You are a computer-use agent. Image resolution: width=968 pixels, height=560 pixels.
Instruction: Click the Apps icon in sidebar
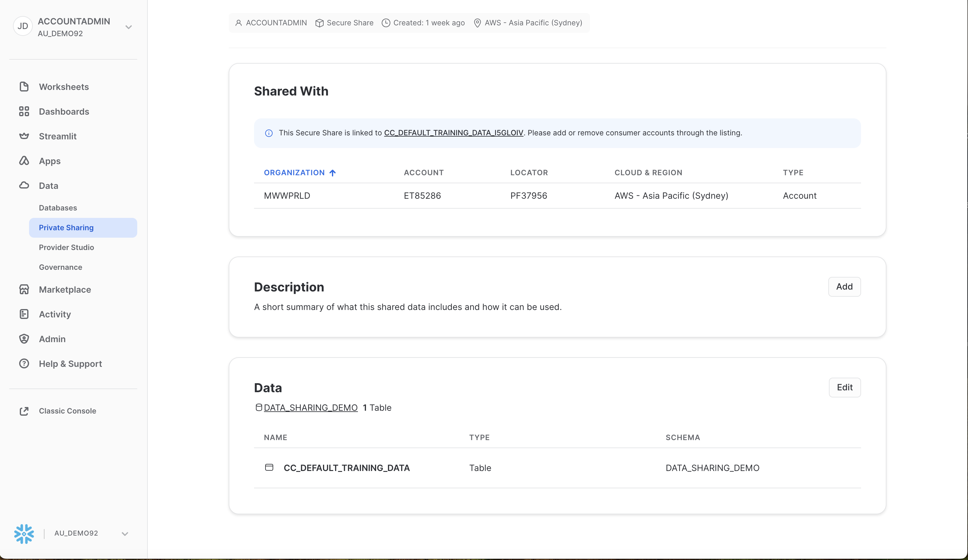click(x=24, y=160)
